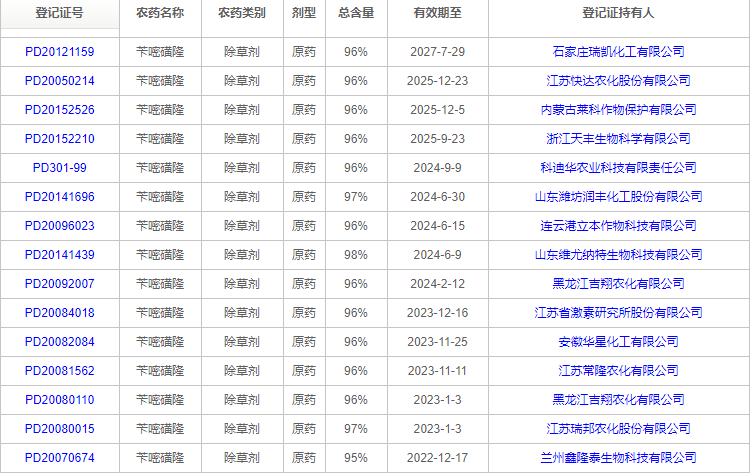Open holder 山东维尤纳特生物科技有限公司
This screenshot has width=752, height=473.
pyautogui.click(x=618, y=255)
